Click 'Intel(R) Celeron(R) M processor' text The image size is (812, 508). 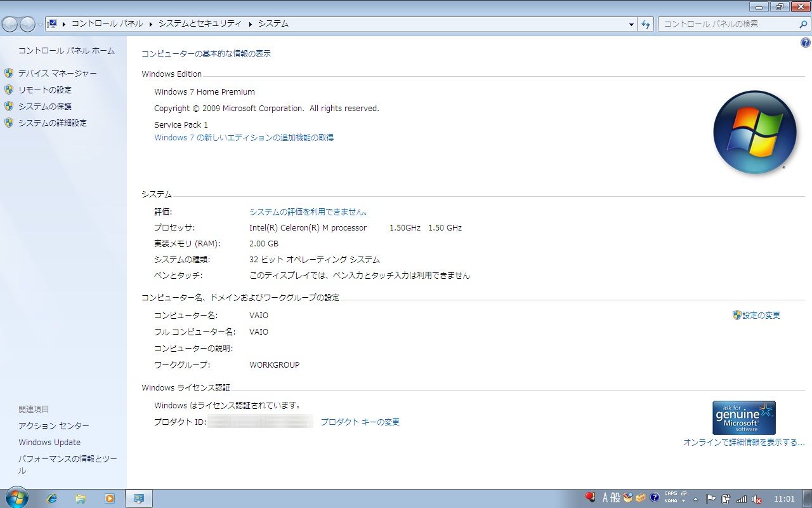[x=308, y=228]
